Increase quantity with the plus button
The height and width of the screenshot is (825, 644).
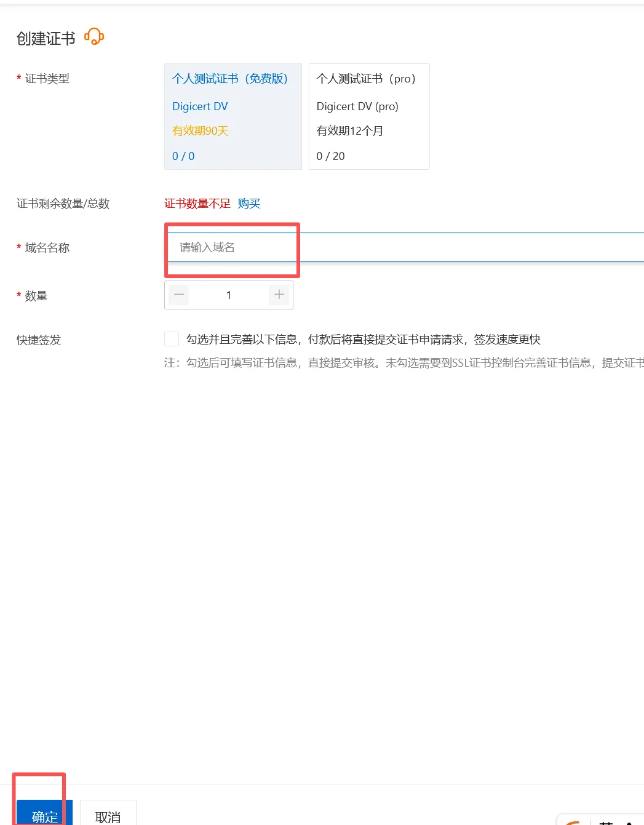coord(279,295)
